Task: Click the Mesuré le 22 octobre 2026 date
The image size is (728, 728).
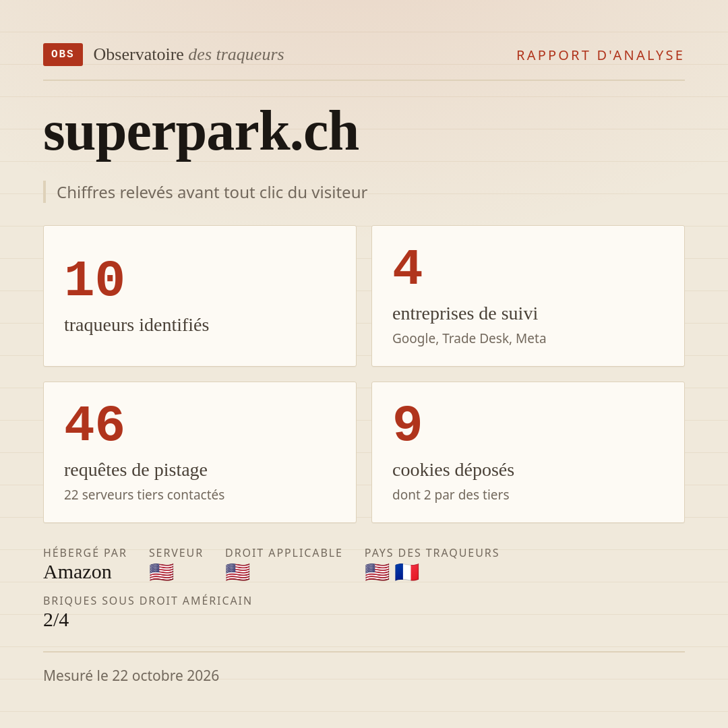Action: pyautogui.click(x=131, y=675)
